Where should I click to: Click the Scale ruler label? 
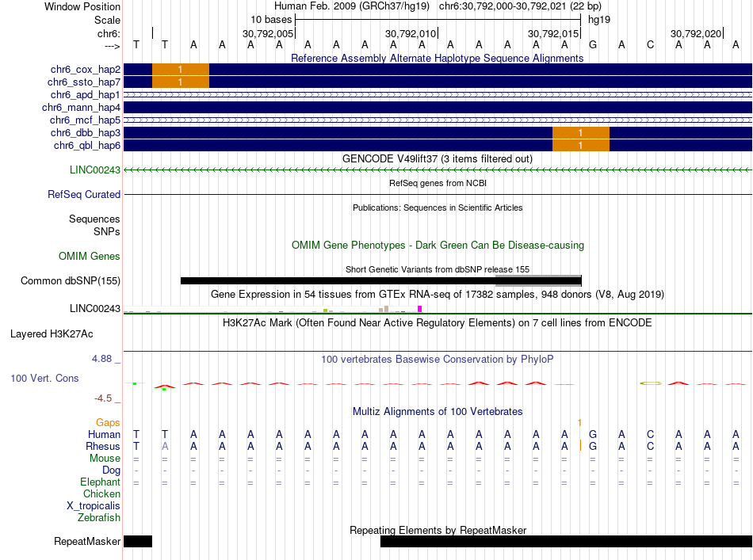107,20
